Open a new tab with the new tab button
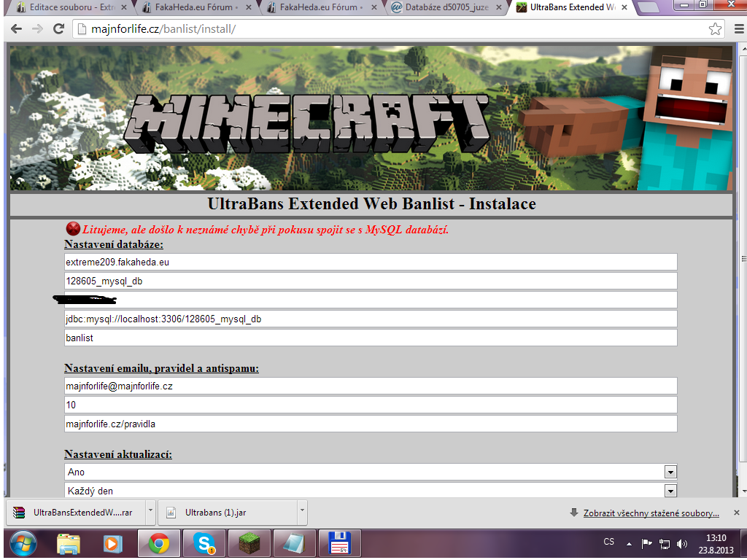Image resolution: width=747 pixels, height=560 pixels. [648, 7]
